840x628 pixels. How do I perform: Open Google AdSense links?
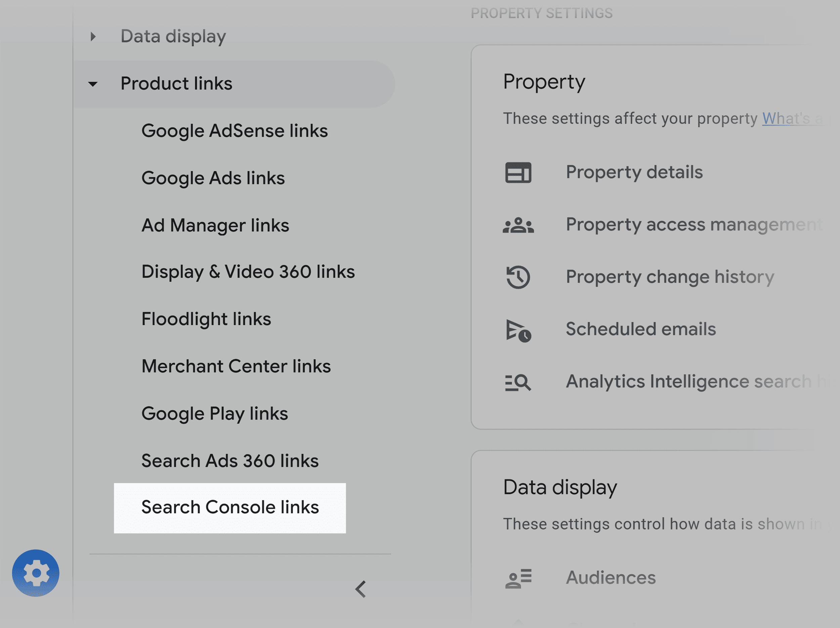[x=234, y=131]
